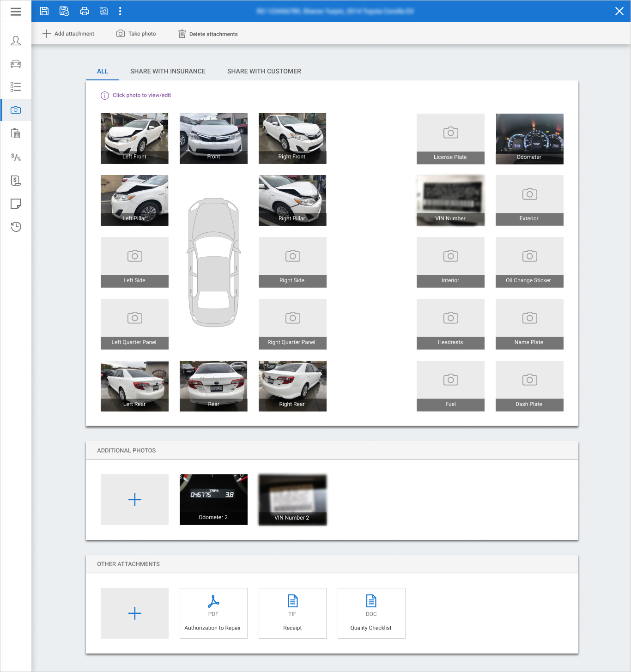Screen dimensions: 631x672
Task: Open the checklist sidebar icon
Action: [x=16, y=87]
